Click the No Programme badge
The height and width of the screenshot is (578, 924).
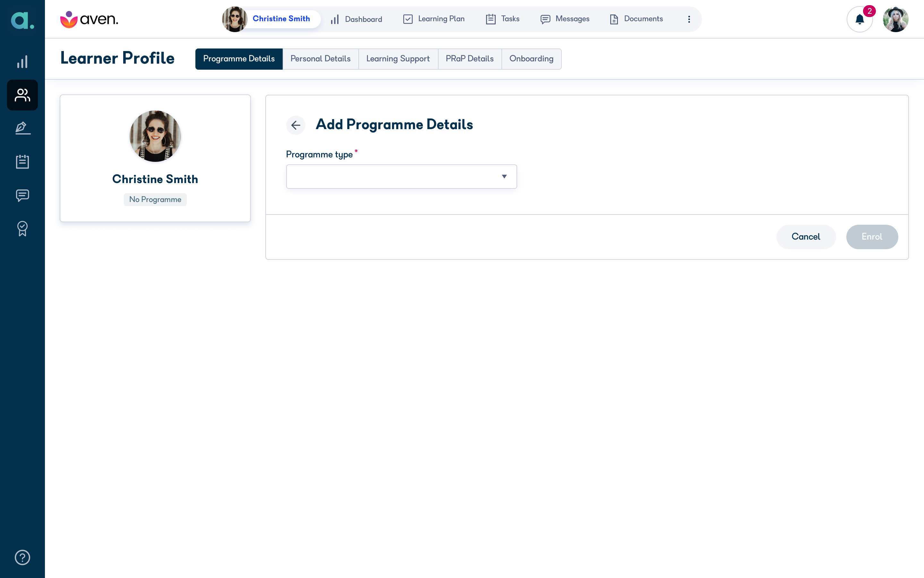coord(155,199)
